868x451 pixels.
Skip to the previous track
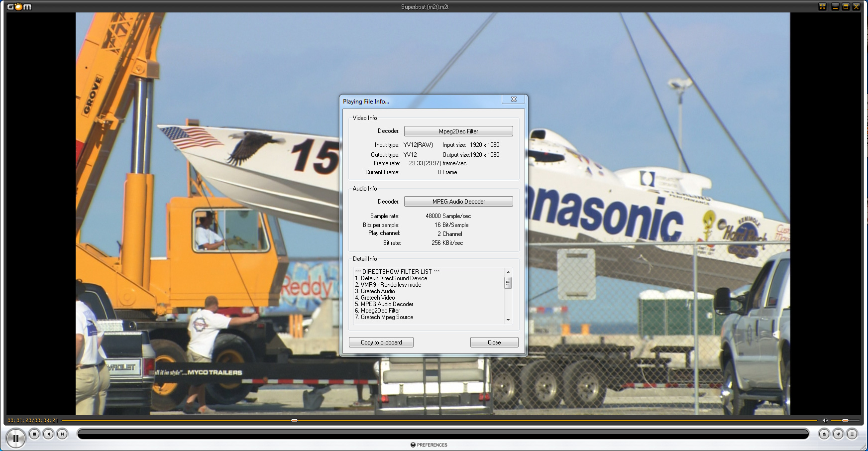(x=48, y=434)
